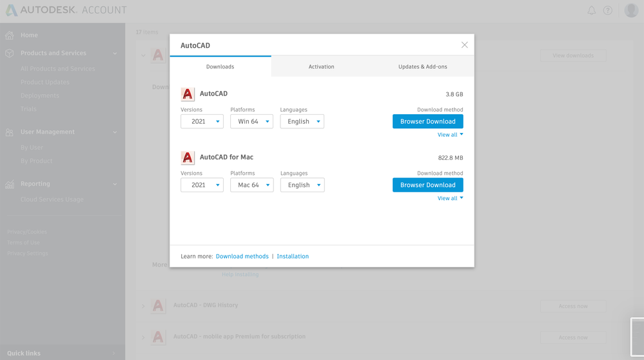The width and height of the screenshot is (644, 360).
Task: Open the Download methods link
Action: [x=242, y=256]
